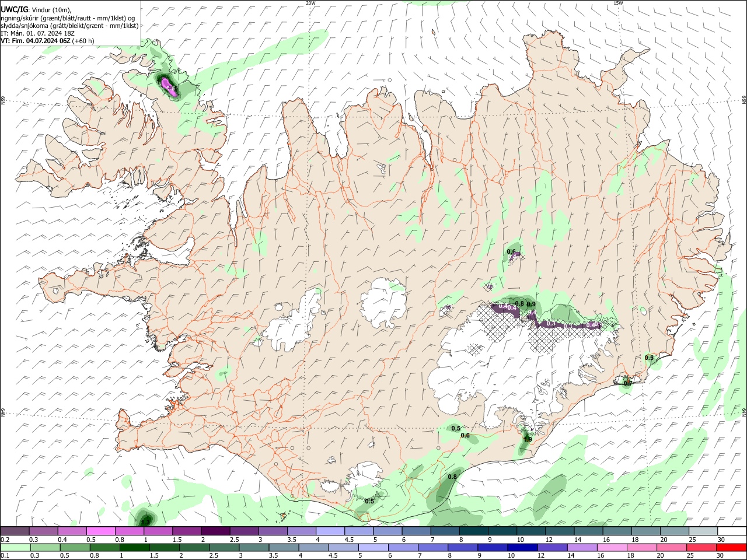Choose the 4 swatch in the lower legend row
Image resolution: width=747 pixels, height=560 pixels.
tap(313, 547)
